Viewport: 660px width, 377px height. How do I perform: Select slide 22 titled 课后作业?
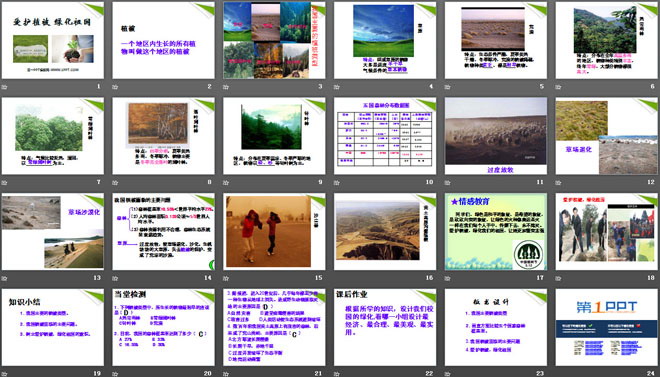click(385, 327)
